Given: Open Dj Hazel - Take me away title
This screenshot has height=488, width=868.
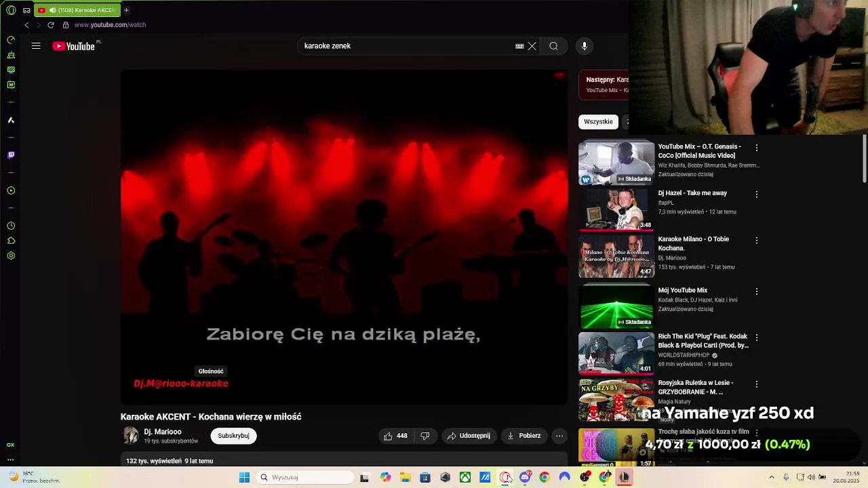Looking at the screenshot, I should pos(692,193).
